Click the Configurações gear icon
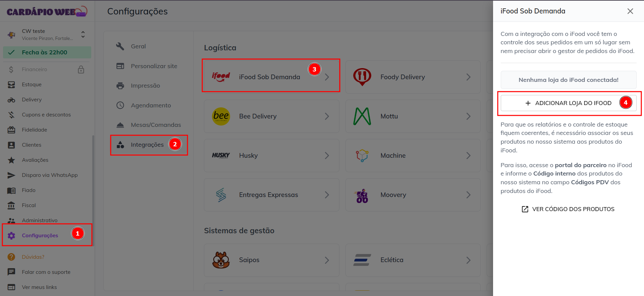 pyautogui.click(x=11, y=236)
